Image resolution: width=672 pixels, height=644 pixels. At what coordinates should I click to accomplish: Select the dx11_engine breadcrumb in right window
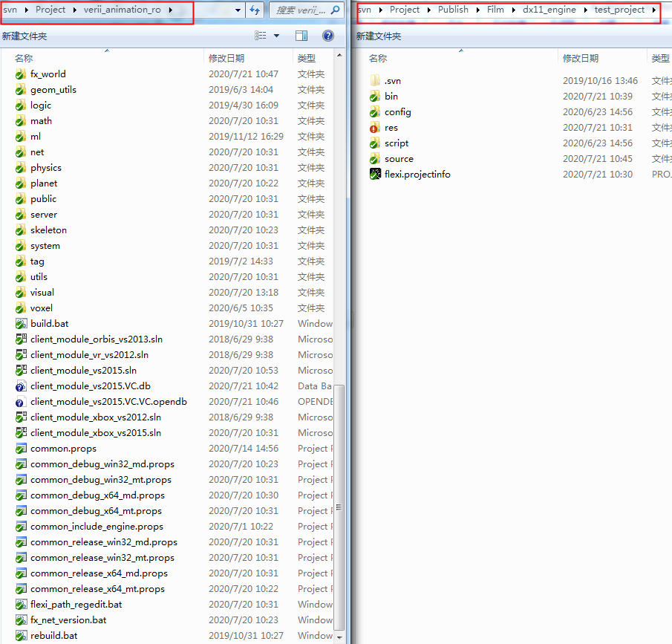click(x=549, y=10)
